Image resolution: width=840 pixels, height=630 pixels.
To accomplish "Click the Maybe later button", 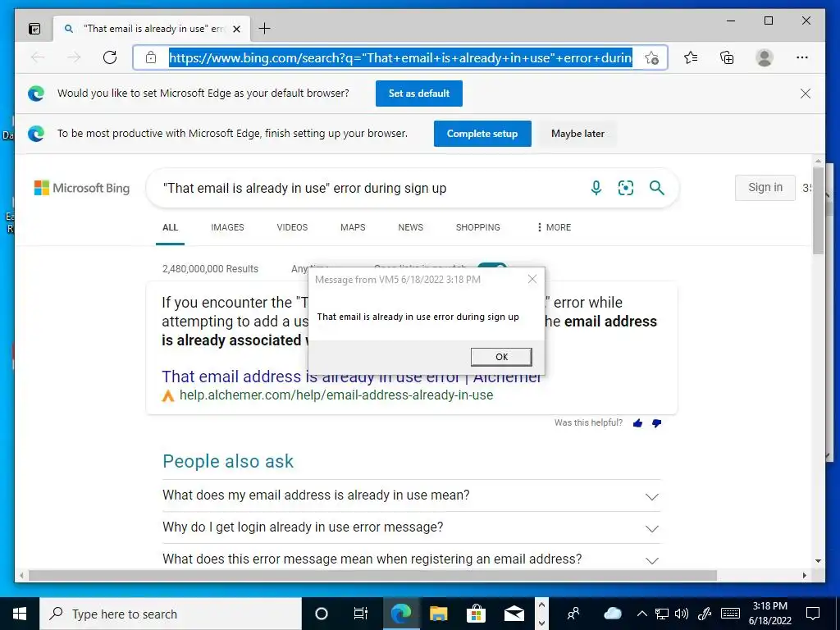I will tap(577, 134).
